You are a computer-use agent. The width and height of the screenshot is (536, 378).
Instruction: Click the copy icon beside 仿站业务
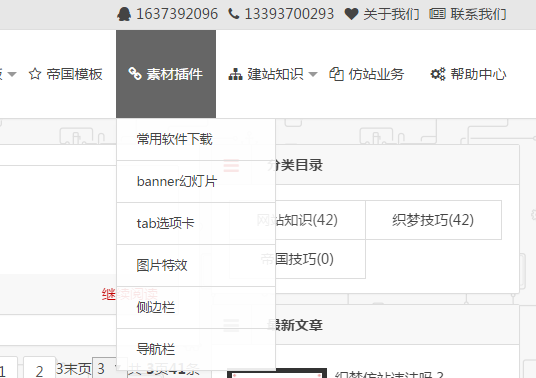[x=336, y=74]
